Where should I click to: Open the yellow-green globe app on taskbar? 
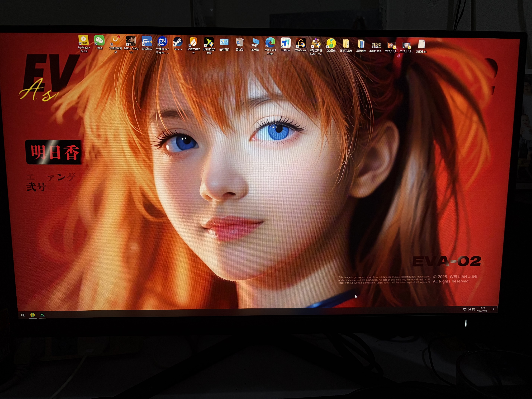point(33,315)
